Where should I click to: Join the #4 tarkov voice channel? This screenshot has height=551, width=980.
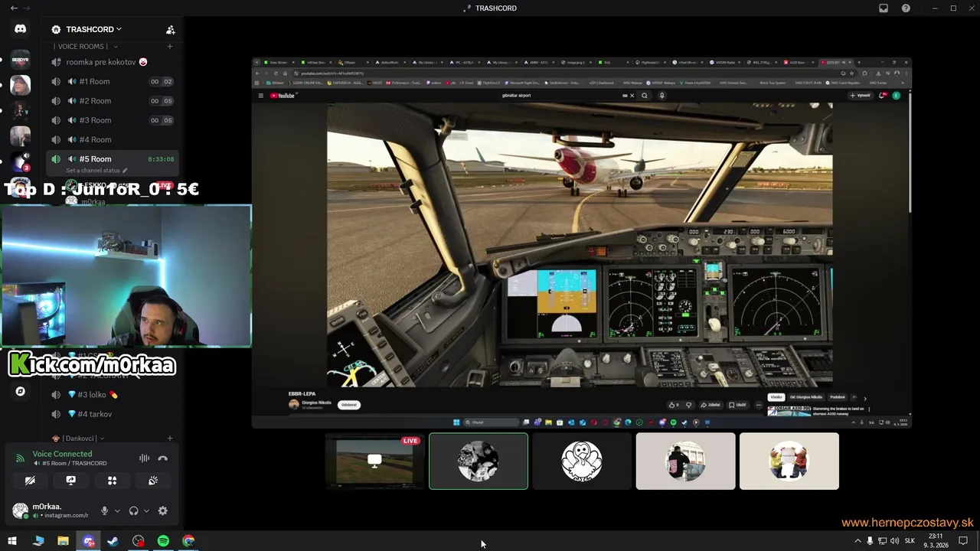click(x=111, y=414)
